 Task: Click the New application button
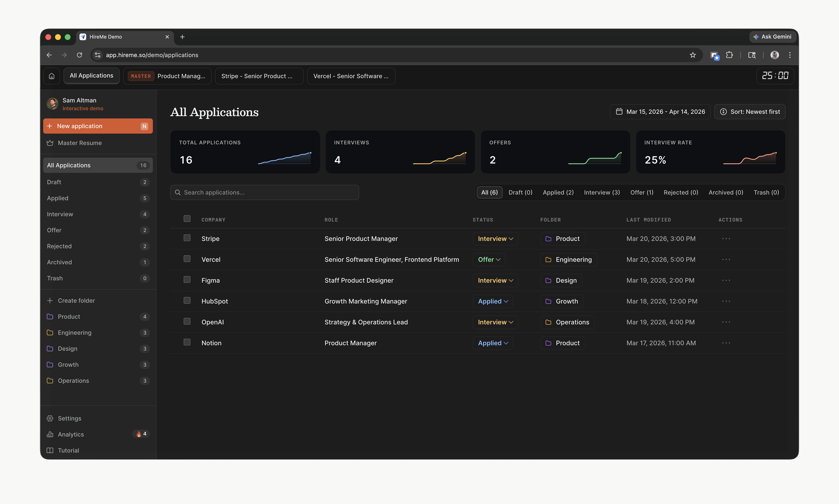pos(98,126)
